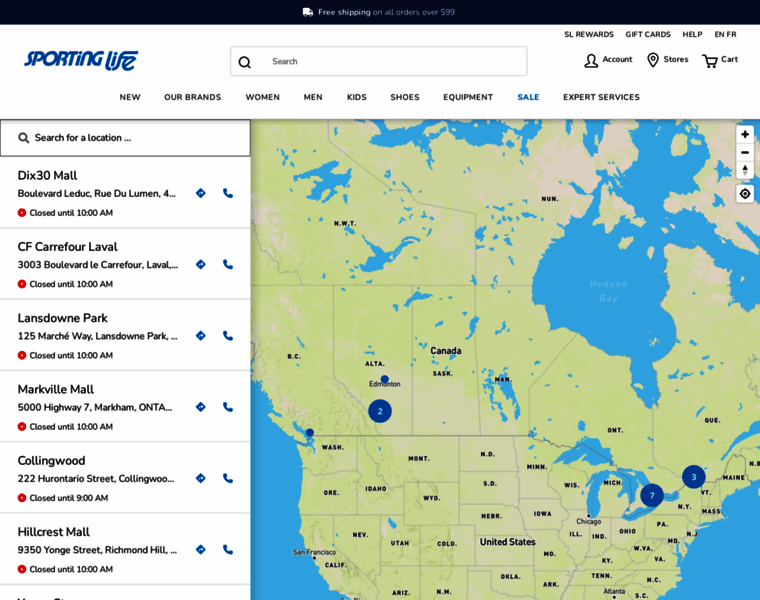Viewport: 760px width, 600px height.
Task: Go to Gift Cards page
Action: coord(648,34)
